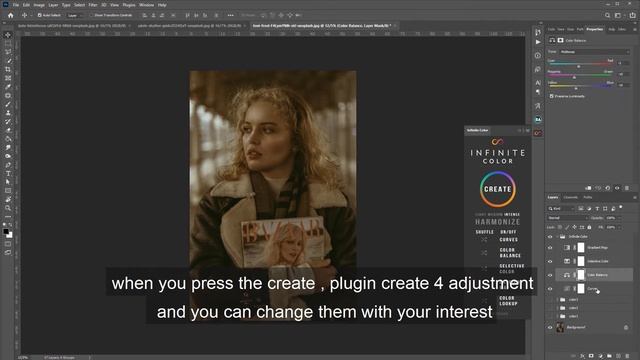Reset adjustment defaults in Properties panel

coord(608,188)
